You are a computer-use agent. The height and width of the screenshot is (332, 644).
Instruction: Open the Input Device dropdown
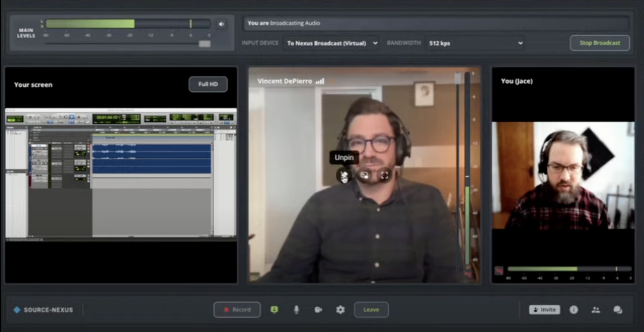tap(332, 43)
